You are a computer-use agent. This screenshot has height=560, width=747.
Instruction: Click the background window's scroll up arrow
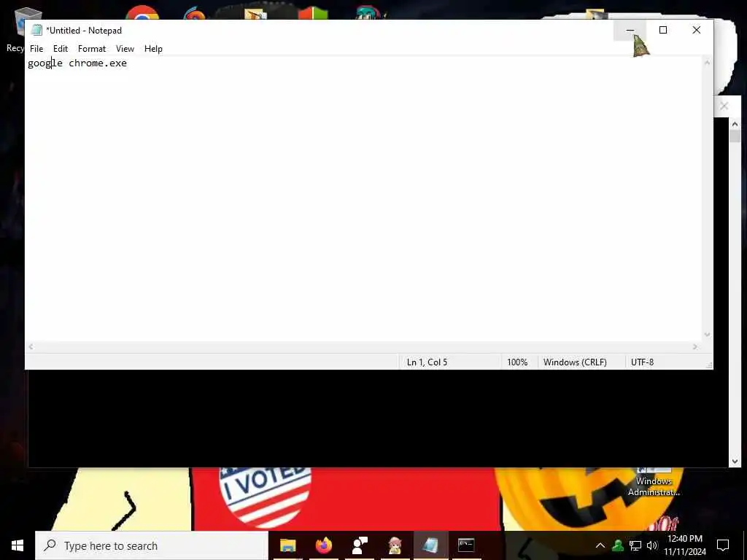(735, 124)
